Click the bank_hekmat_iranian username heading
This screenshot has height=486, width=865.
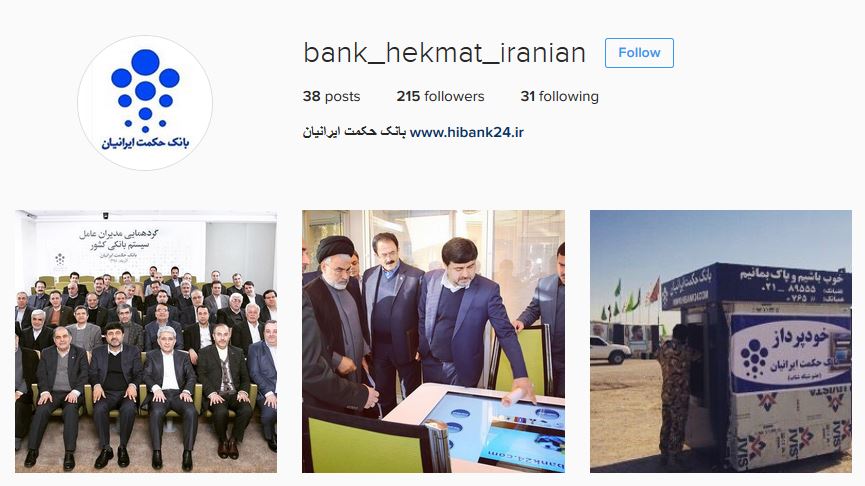pos(444,53)
